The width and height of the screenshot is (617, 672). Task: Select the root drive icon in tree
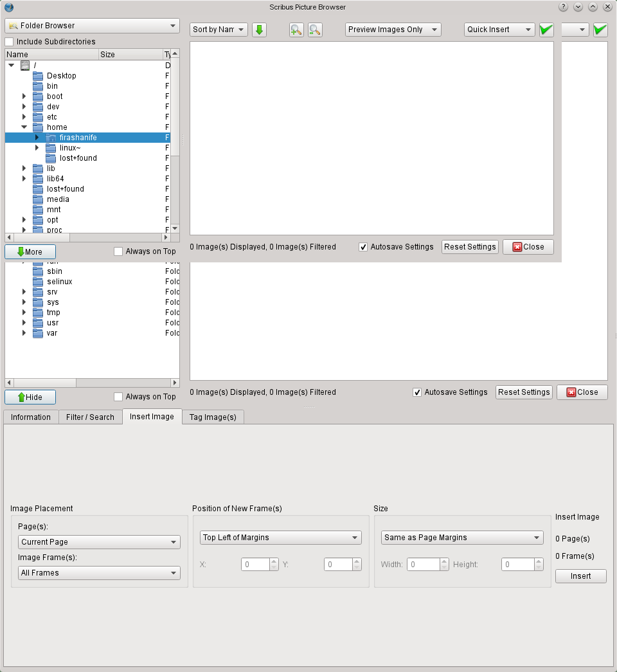[26, 66]
